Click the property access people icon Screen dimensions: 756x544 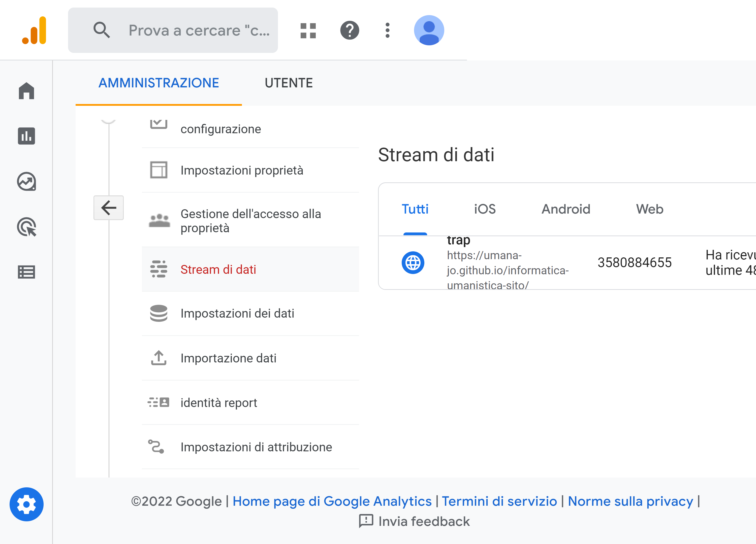click(159, 221)
